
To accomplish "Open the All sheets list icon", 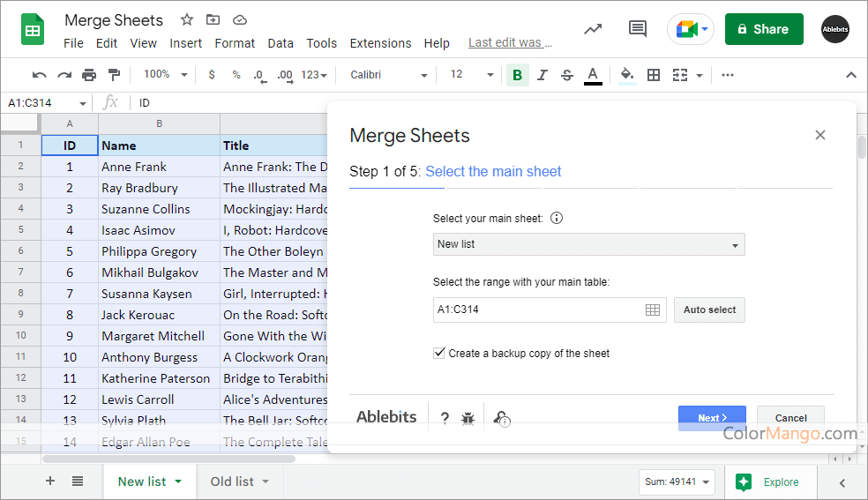I will coord(78,481).
